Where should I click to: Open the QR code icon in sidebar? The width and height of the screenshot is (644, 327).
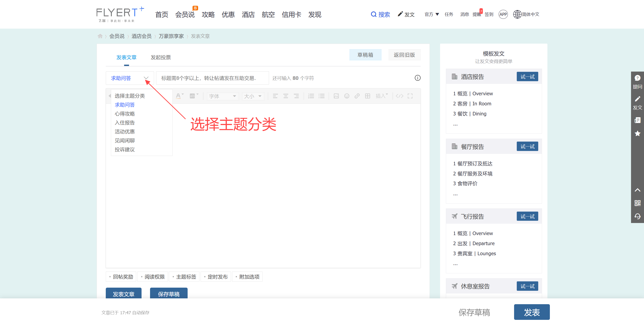click(x=637, y=203)
